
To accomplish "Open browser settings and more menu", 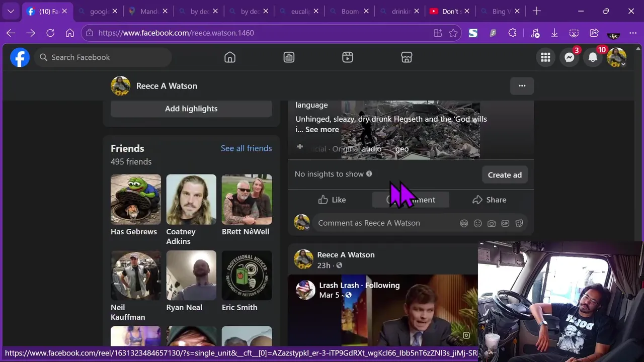I will pyautogui.click(x=633, y=33).
